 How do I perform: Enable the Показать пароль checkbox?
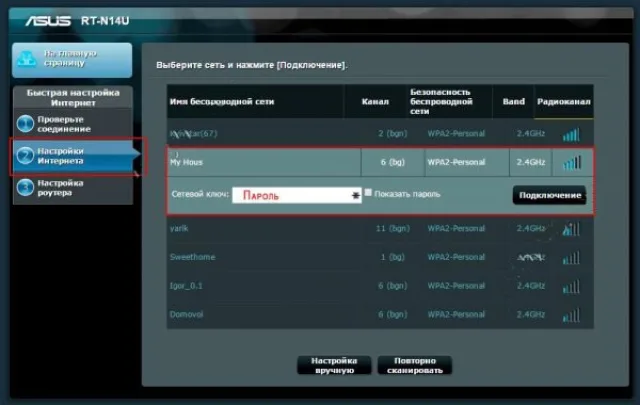tap(368, 193)
